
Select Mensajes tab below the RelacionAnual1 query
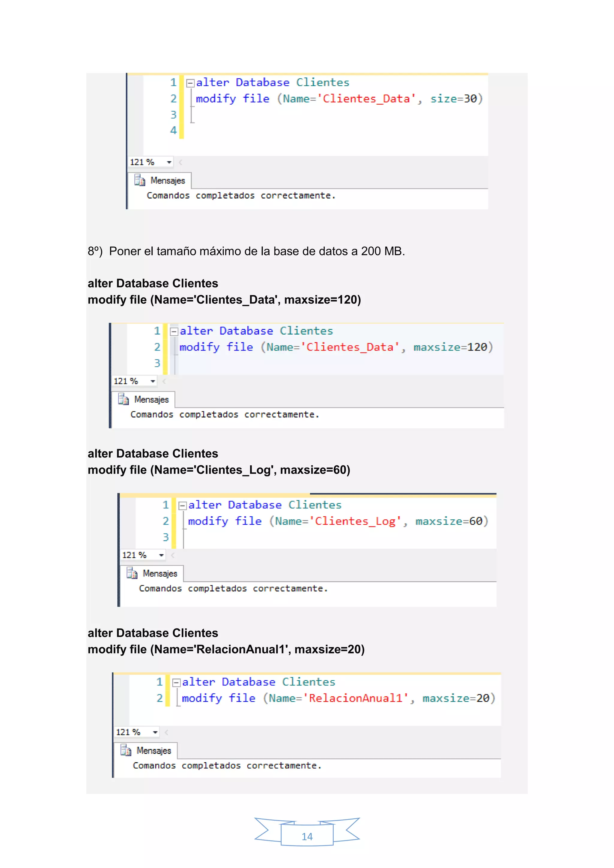pyautogui.click(x=146, y=750)
